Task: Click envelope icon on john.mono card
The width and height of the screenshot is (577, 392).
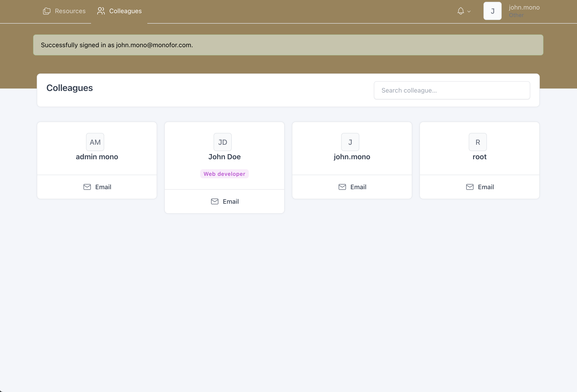Action: point(342,187)
